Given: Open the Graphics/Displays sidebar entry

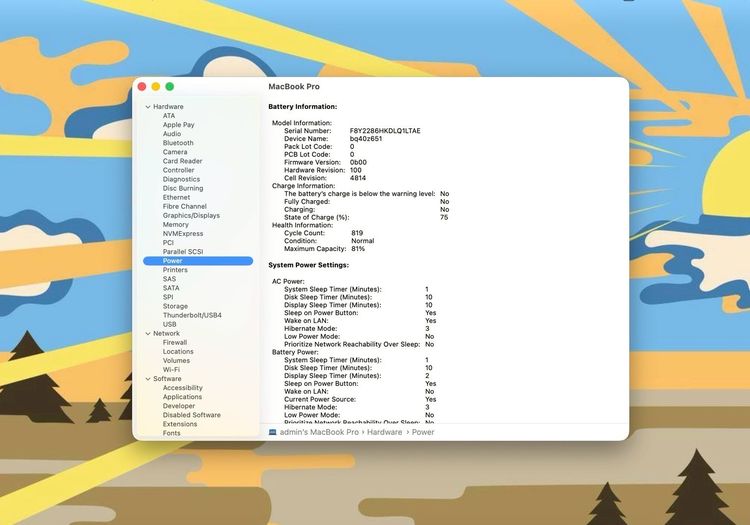Looking at the screenshot, I should pos(191,215).
